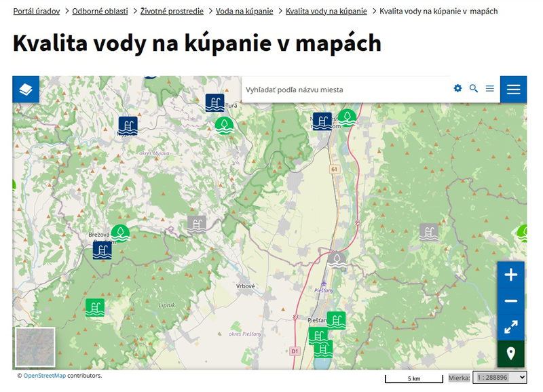Open the OpenStreetMap attribution link
The image size is (543, 392).
(x=44, y=376)
